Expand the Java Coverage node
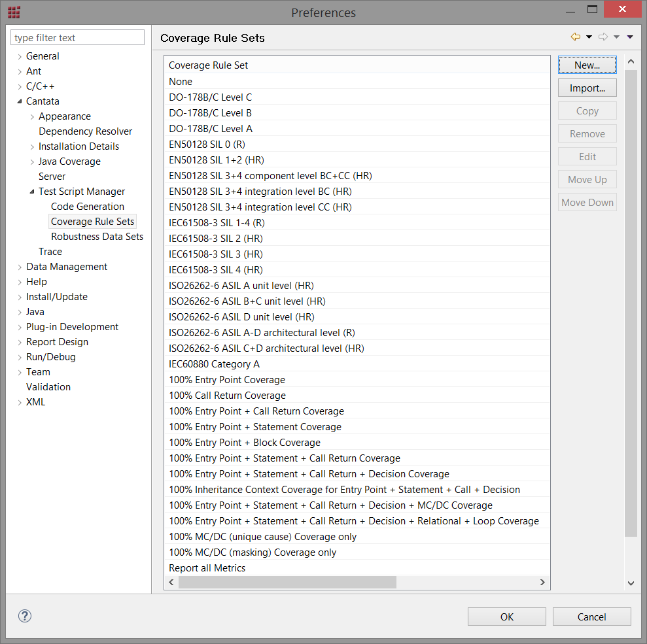 pos(32,161)
